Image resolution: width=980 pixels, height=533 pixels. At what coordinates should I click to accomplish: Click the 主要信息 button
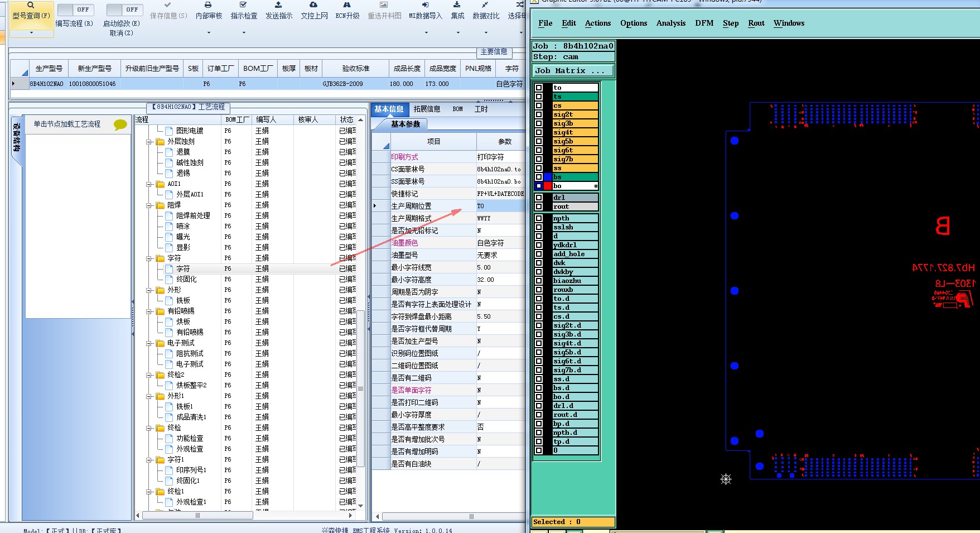(494, 51)
